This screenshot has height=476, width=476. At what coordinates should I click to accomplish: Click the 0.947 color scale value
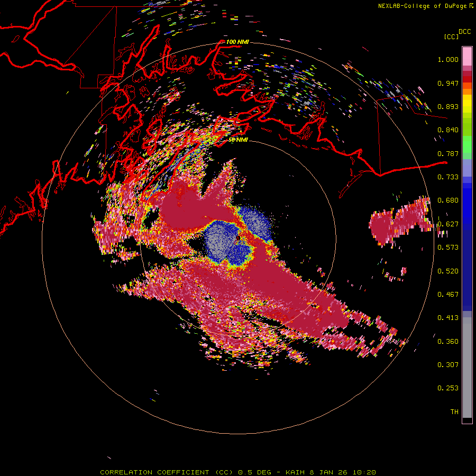(448, 83)
